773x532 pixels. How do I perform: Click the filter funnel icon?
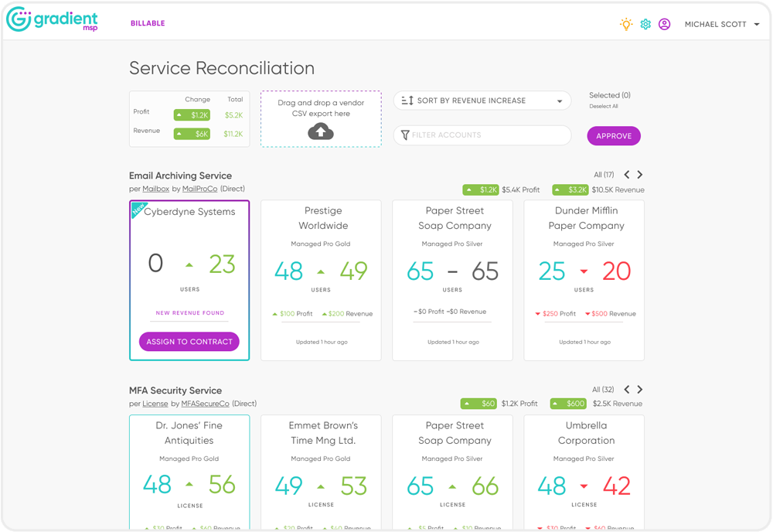tap(405, 135)
